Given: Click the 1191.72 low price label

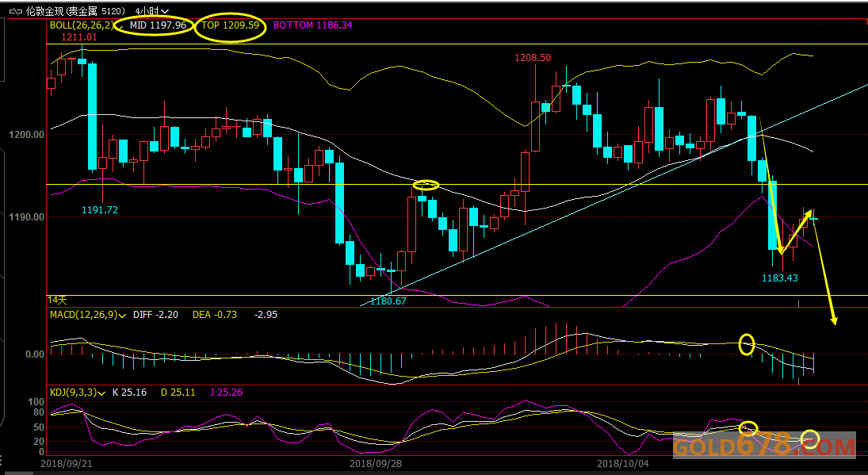Looking at the screenshot, I should coord(100,210).
